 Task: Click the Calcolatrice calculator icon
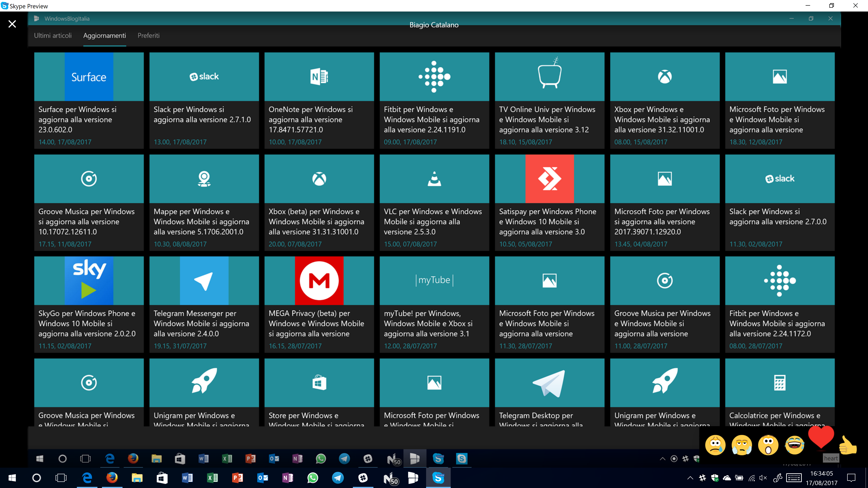point(780,382)
